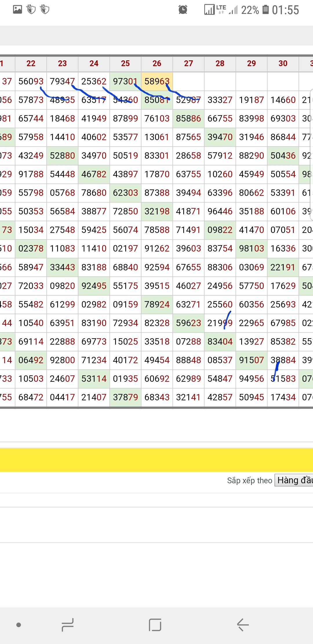
Task: Tap the green cell 52880
Action: coord(62,155)
